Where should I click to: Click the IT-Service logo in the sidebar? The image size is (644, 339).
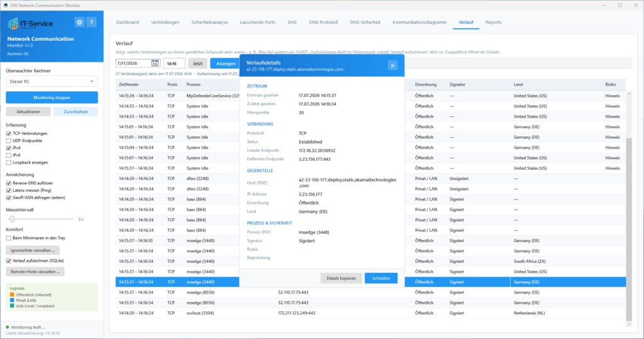[30, 24]
